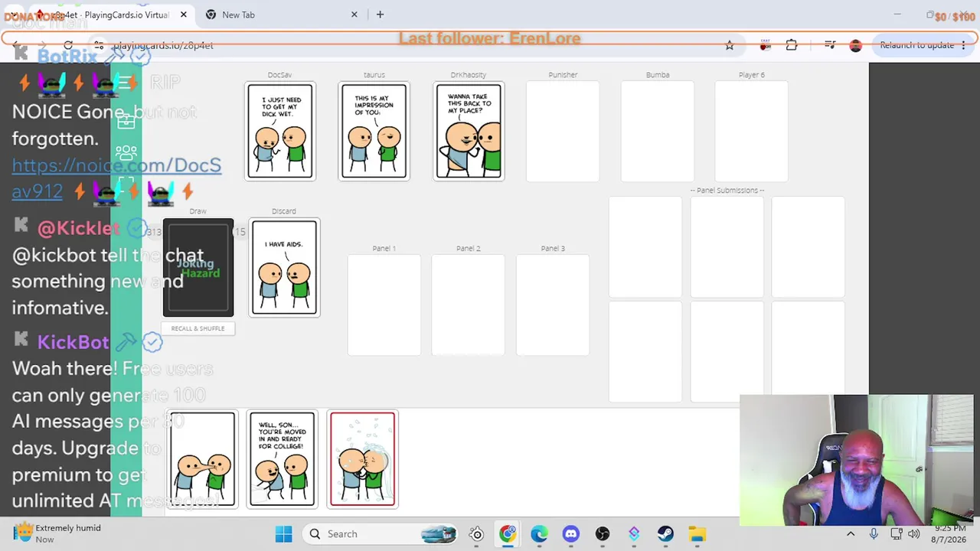Close the PlayingCards.io tab
This screenshot has height=551, width=980.
pyautogui.click(x=184, y=15)
